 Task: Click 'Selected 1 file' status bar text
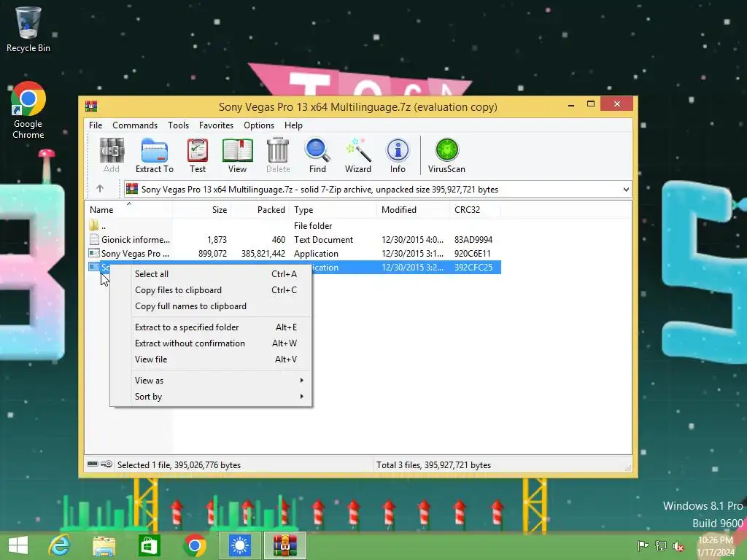click(x=179, y=464)
